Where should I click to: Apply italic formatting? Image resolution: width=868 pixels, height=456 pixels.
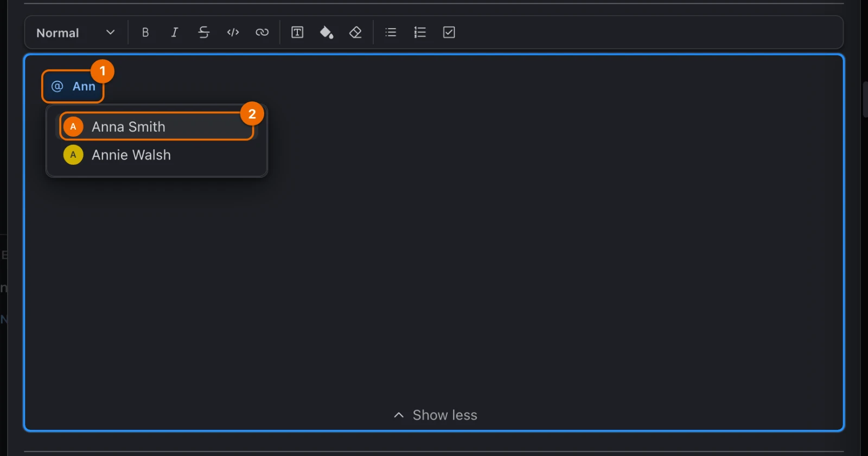[x=174, y=33]
